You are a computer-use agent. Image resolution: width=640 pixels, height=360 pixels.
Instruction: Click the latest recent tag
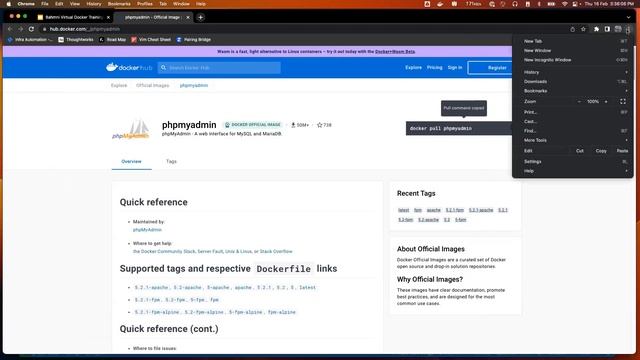click(403, 210)
